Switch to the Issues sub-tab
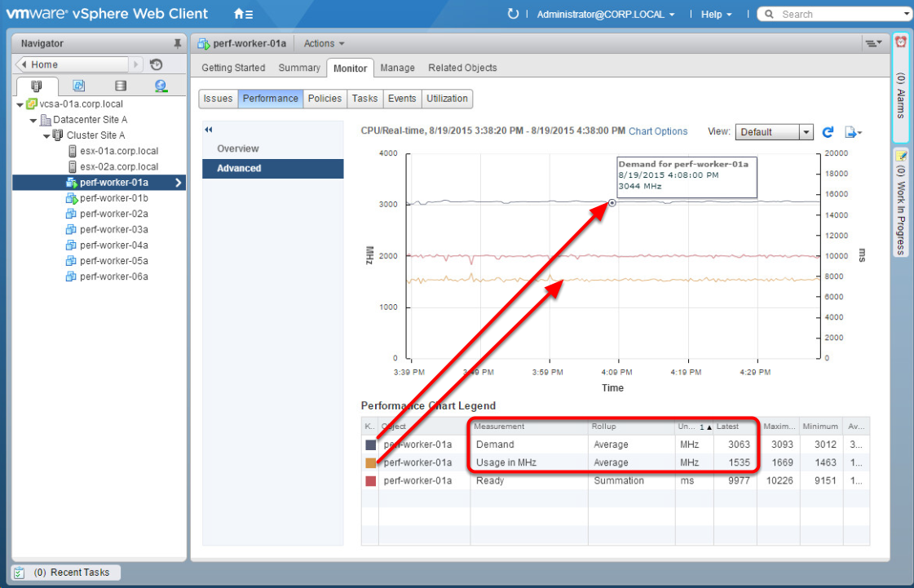The width and height of the screenshot is (914, 588). pos(218,99)
